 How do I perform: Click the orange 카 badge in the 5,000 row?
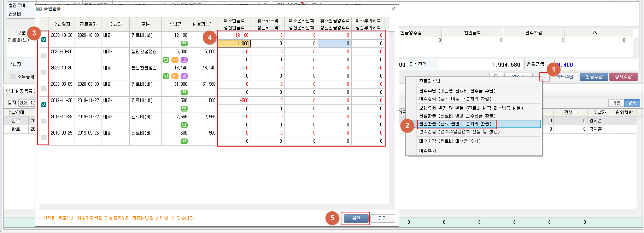(x=175, y=60)
